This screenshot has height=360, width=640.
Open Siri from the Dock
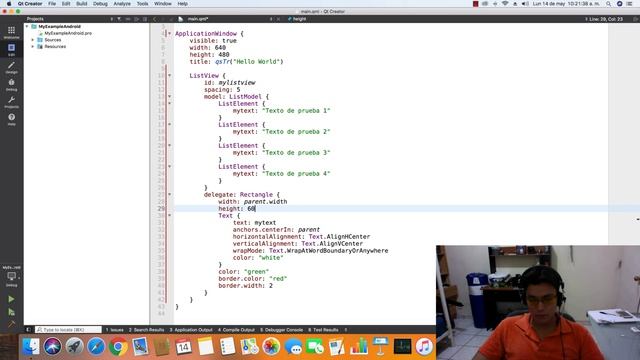tap(53, 347)
